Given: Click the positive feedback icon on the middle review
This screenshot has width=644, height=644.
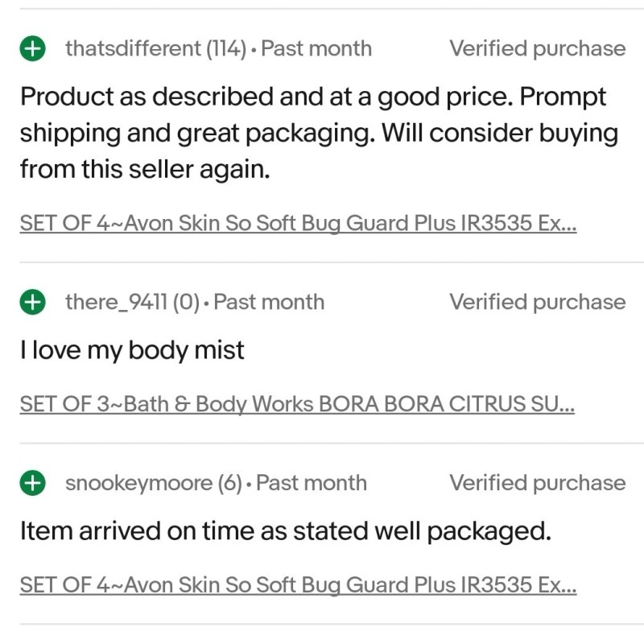Looking at the screenshot, I should click(32, 302).
